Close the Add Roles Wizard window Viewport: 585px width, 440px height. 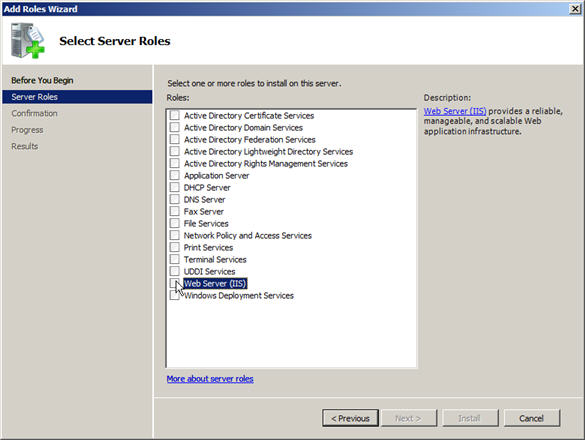point(575,9)
